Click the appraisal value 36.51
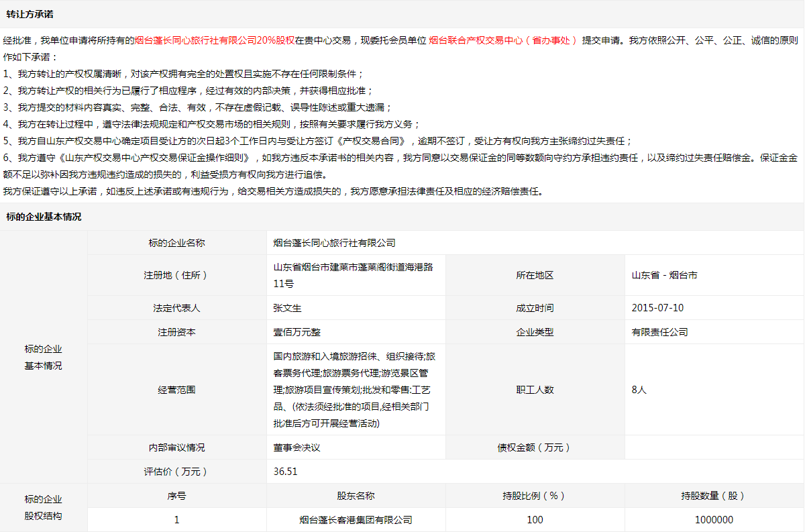 (285, 472)
